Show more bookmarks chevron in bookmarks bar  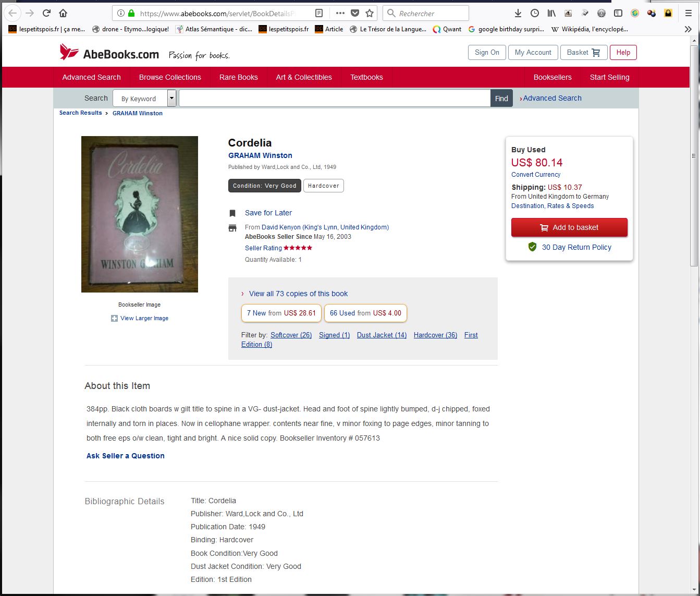688,29
